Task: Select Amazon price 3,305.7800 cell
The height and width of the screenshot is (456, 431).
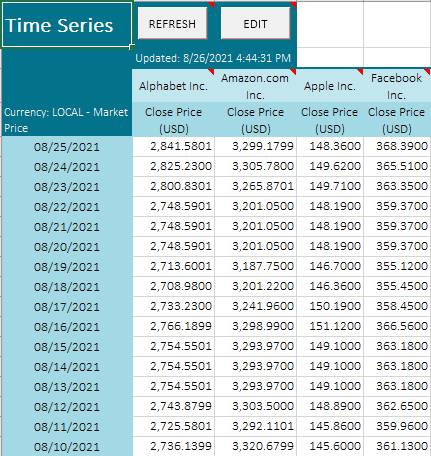Action: pyautogui.click(x=255, y=166)
